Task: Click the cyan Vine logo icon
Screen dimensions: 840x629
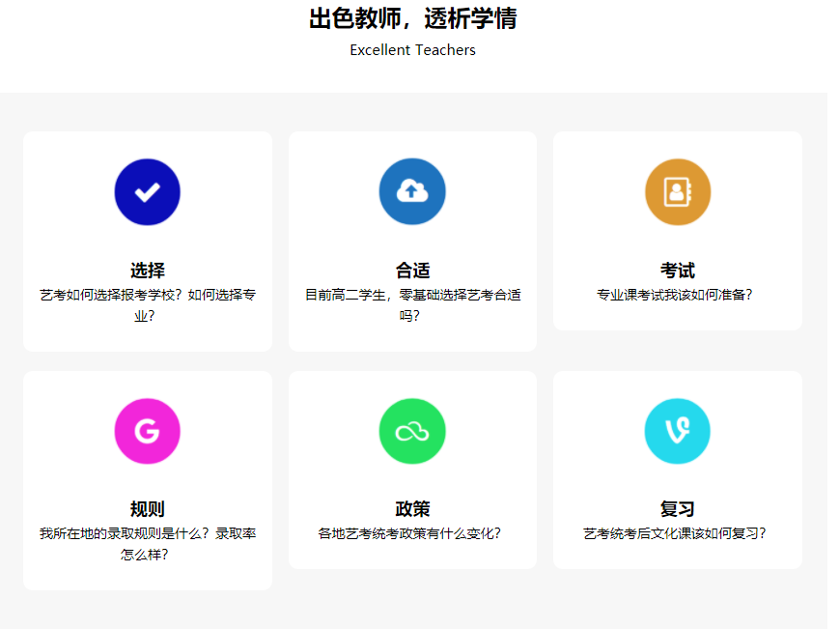Action: pos(677,431)
